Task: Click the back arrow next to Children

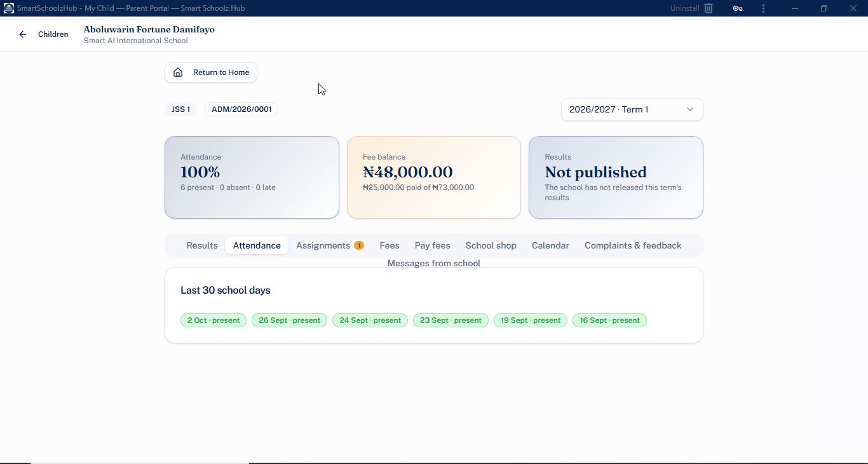Action: click(23, 34)
